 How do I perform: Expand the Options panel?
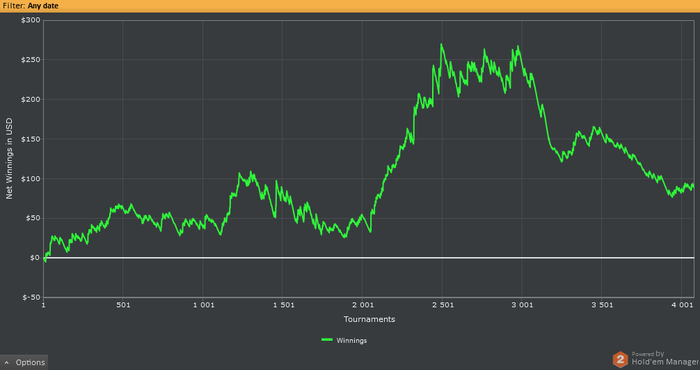24,362
